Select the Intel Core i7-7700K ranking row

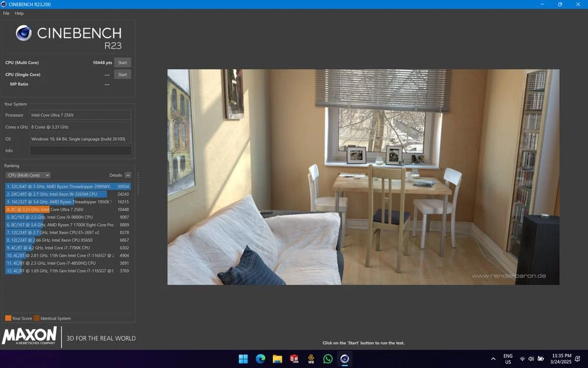(68, 248)
